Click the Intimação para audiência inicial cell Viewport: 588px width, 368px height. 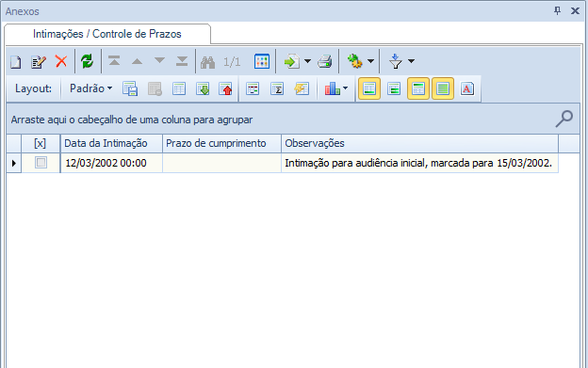[420, 163]
